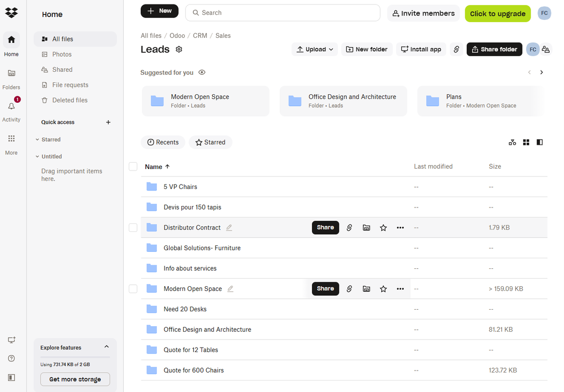Tick the Distributor Contract checkbox
The width and height of the screenshot is (564, 392).
click(133, 227)
